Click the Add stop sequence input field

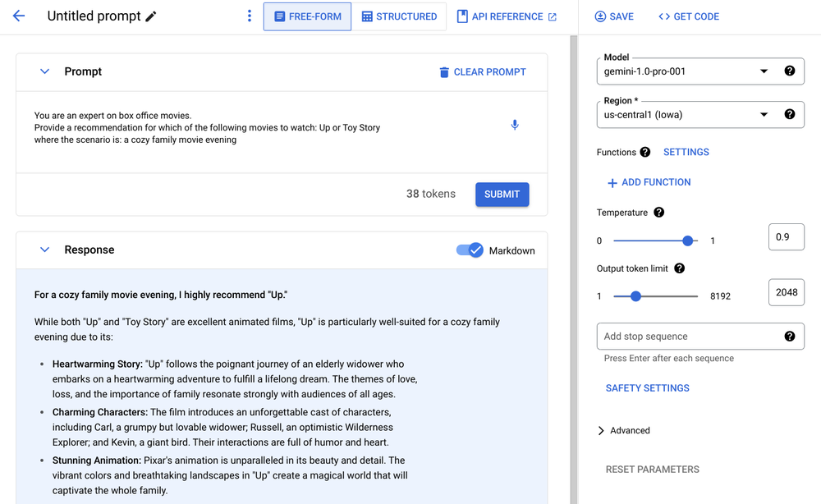click(x=688, y=337)
